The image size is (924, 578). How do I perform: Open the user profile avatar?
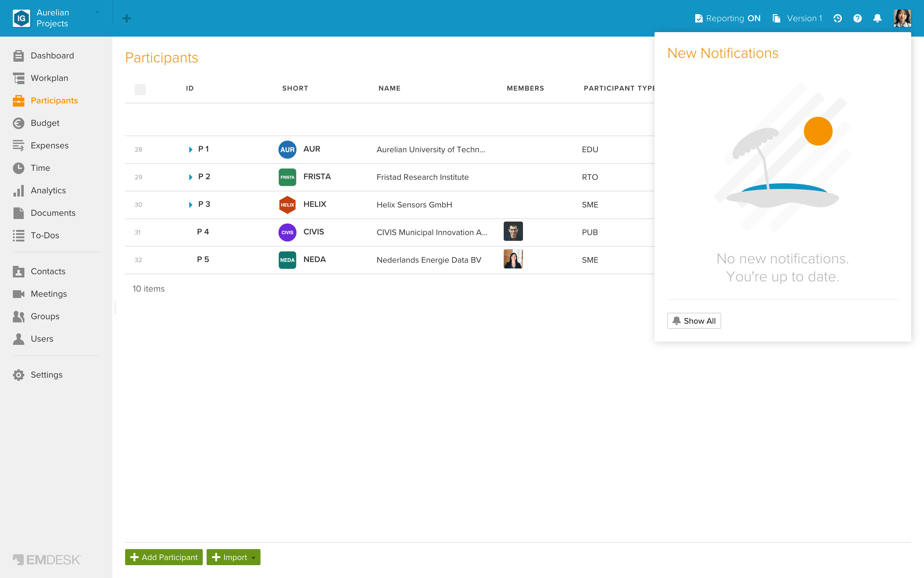pyautogui.click(x=902, y=18)
